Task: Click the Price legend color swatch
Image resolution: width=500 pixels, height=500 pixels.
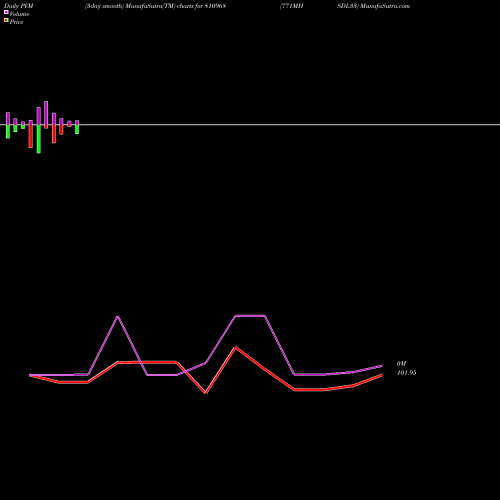Action: [6, 20]
